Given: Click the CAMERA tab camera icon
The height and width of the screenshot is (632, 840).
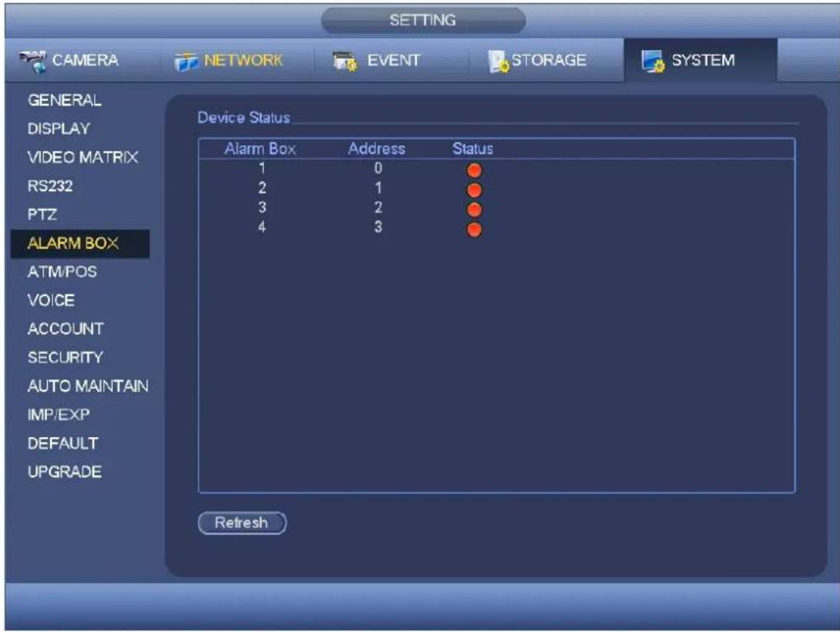Looking at the screenshot, I should [x=32, y=61].
